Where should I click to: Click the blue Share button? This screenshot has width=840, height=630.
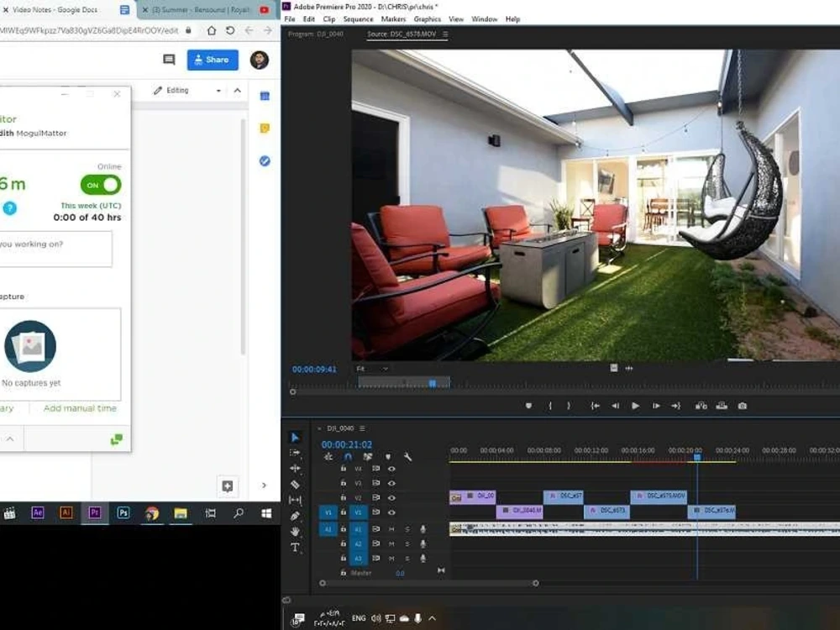coord(213,60)
